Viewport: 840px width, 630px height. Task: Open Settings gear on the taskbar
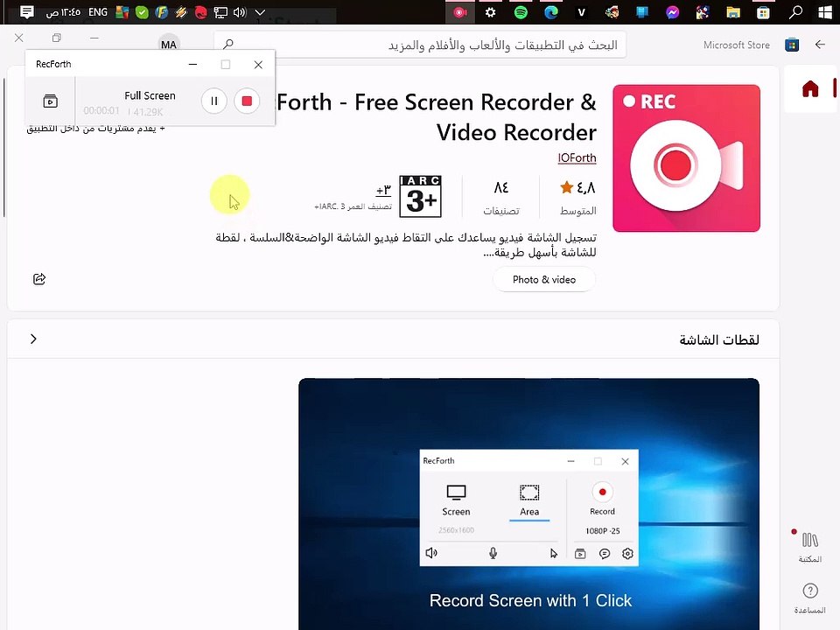pos(490,11)
